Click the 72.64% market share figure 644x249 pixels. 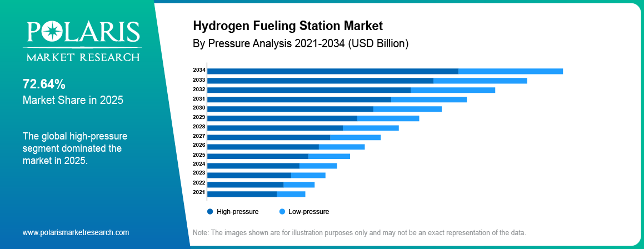(x=44, y=84)
